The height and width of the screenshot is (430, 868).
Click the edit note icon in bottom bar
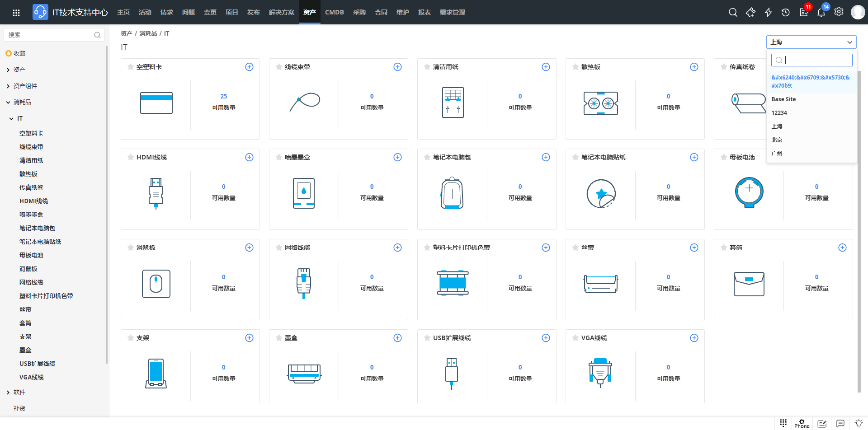822,424
